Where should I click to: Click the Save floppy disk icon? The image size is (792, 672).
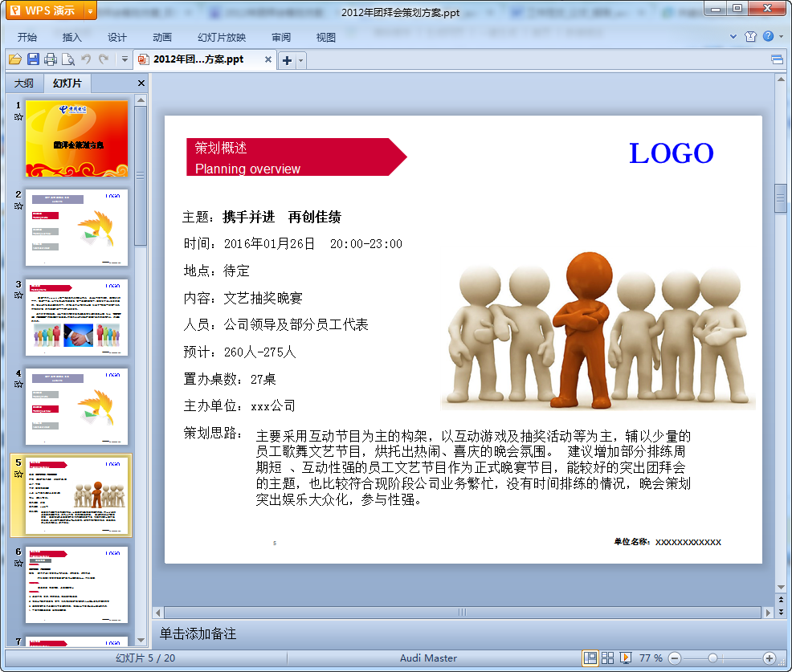pos(34,59)
